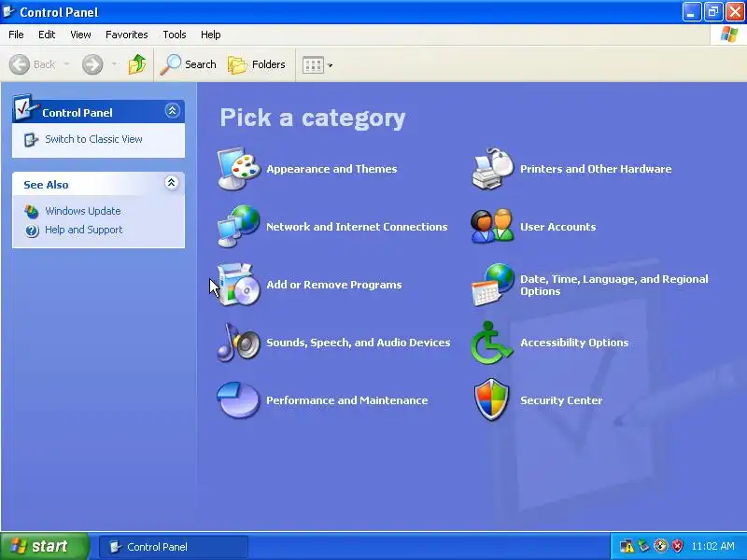Click Date, Time, Language, and Regional Options text

tap(614, 285)
